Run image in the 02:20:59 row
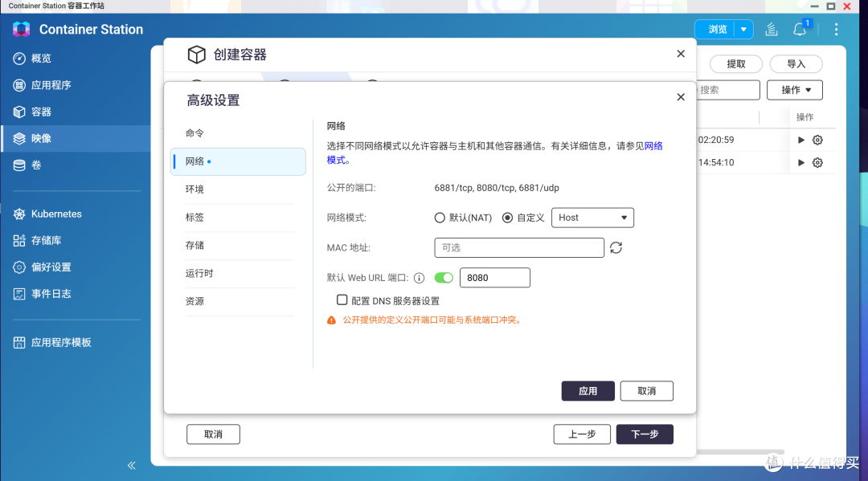Screen dimensions: 868x481 pyautogui.click(x=800, y=140)
